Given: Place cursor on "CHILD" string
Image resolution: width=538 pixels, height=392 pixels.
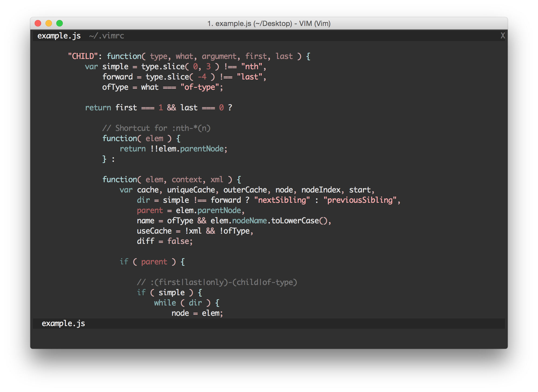Looking at the screenshot, I should coord(83,56).
